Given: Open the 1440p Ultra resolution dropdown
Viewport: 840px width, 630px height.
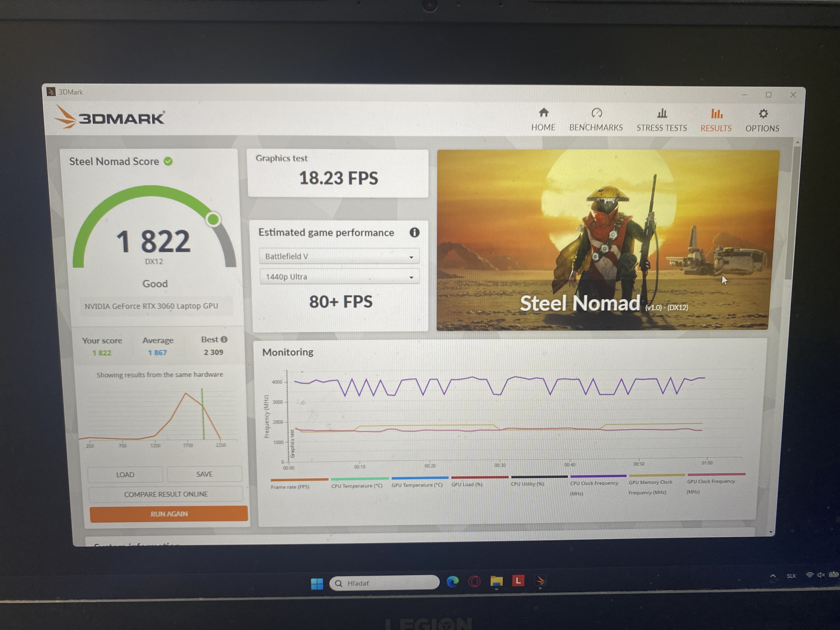Looking at the screenshot, I should coord(340,277).
